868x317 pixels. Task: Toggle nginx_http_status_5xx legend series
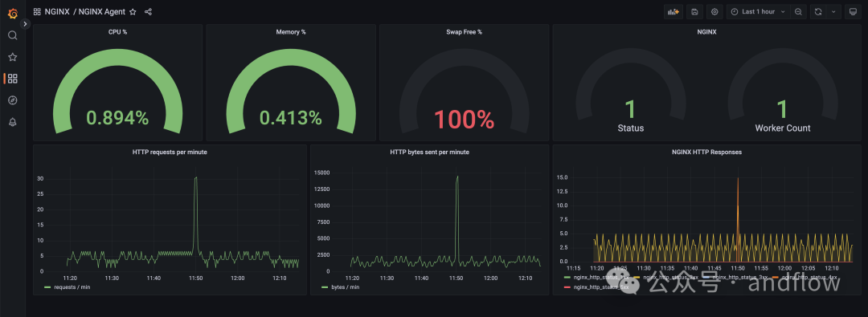(601, 287)
